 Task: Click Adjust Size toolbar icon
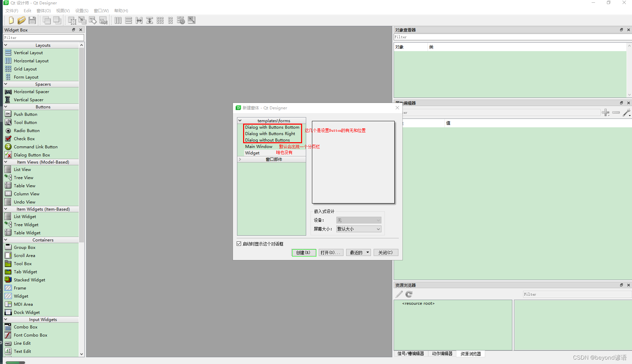click(192, 20)
